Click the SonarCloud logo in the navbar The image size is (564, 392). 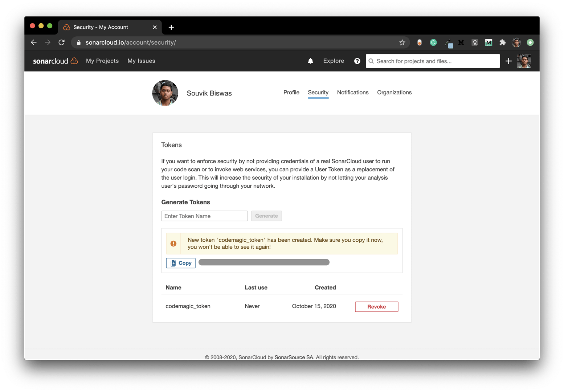pos(55,61)
